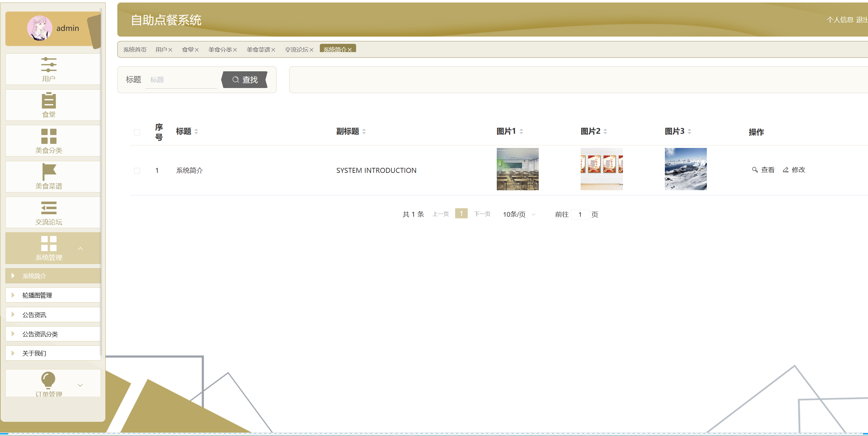Select the 美食分类 grid icon
This screenshot has height=436, width=868.
(49, 136)
